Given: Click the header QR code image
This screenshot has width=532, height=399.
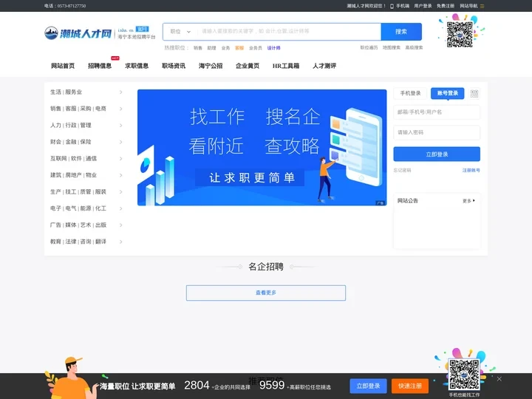Looking at the screenshot, I should [x=460, y=34].
